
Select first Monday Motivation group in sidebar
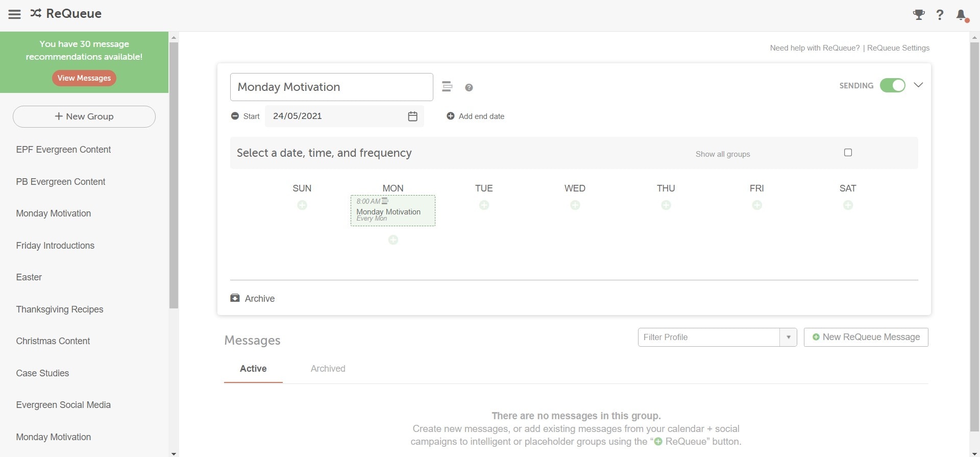pyautogui.click(x=54, y=213)
